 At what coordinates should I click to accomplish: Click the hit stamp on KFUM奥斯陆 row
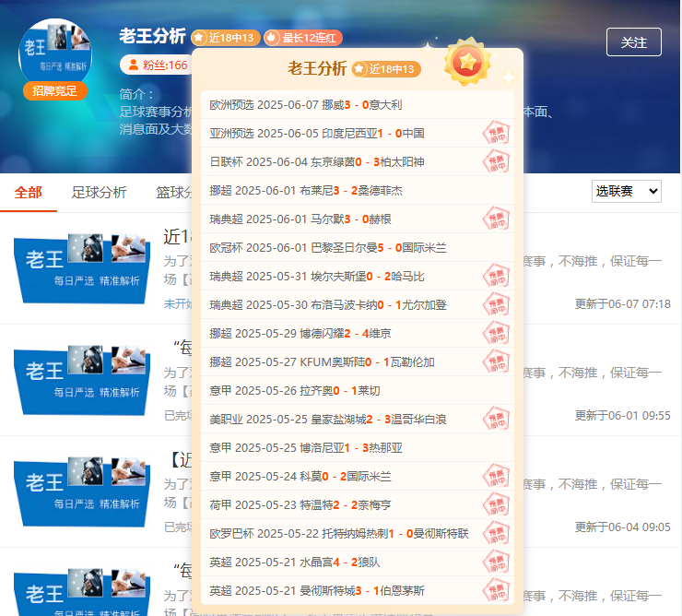(x=496, y=362)
